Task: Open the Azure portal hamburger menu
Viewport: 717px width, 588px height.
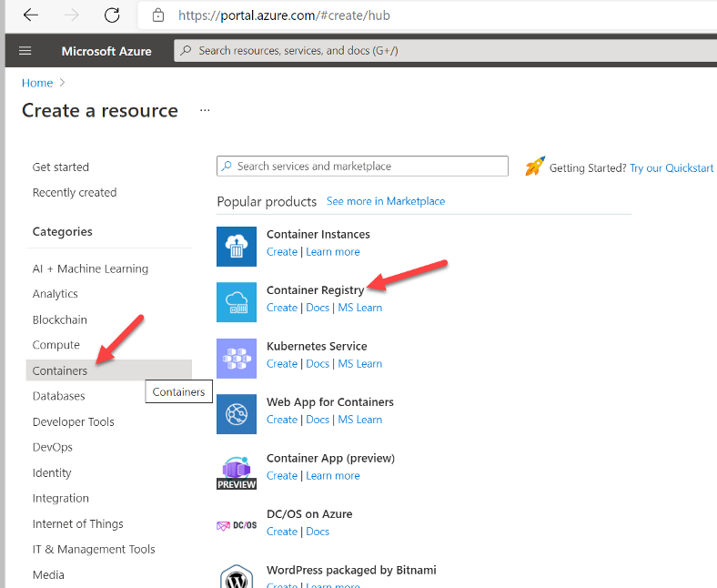Action: (25, 51)
